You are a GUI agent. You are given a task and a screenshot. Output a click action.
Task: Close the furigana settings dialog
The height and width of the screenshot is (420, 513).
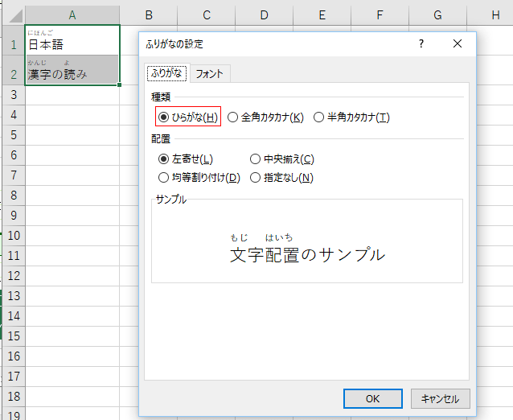pos(458,44)
